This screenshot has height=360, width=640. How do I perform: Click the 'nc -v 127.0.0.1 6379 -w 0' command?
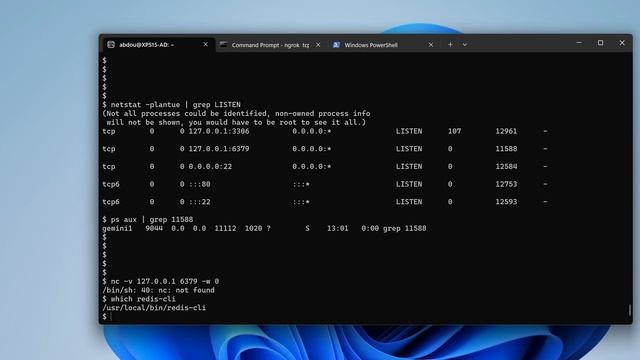click(x=165, y=282)
